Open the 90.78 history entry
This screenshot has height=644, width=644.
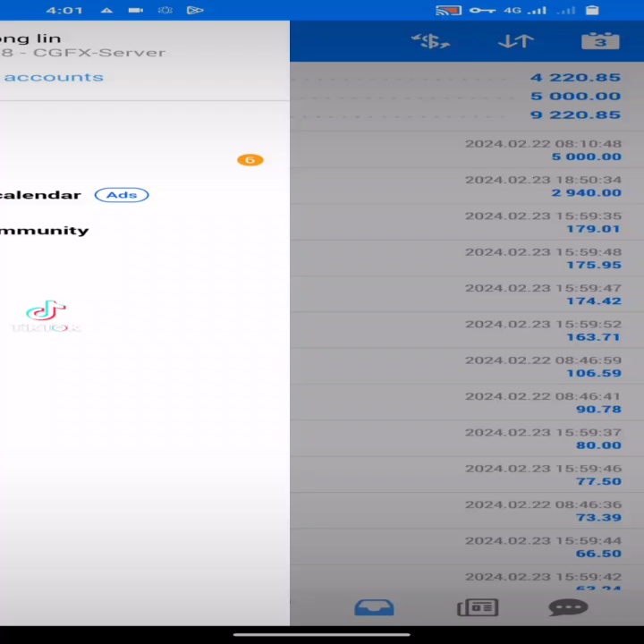click(x=467, y=402)
